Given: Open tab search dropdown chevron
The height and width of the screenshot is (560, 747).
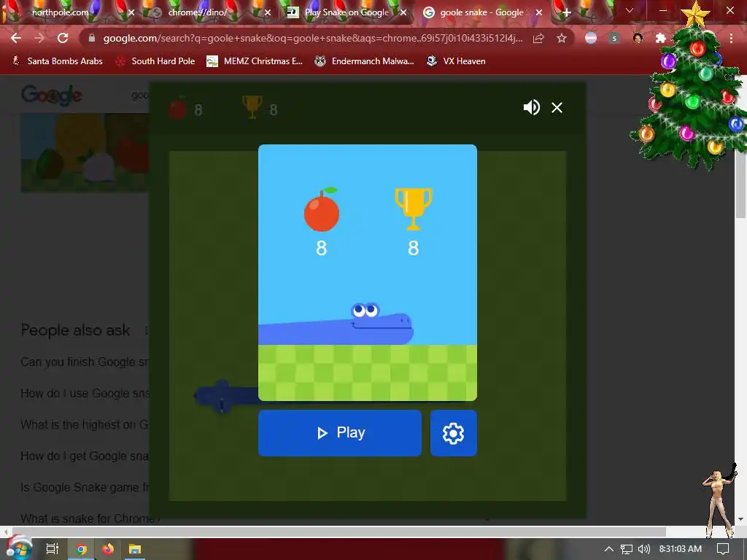Looking at the screenshot, I should 630,10.
